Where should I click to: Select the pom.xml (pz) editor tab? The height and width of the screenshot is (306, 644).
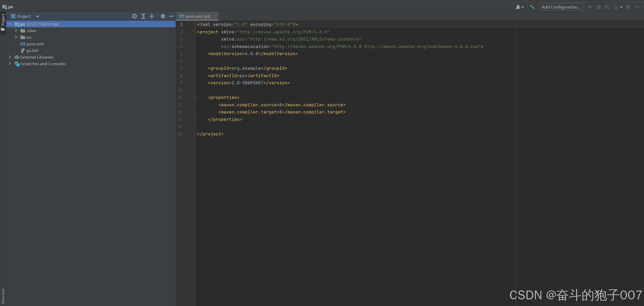tap(198, 16)
